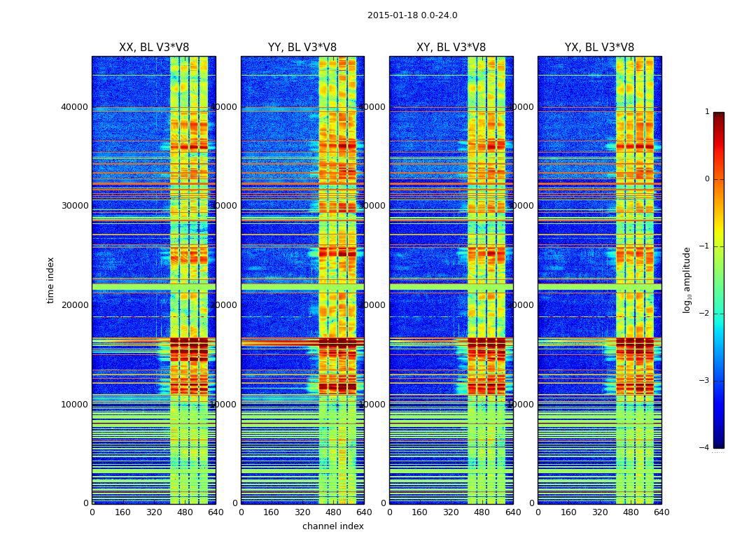
Task: Click the 40000 tick on XX time axis
Action: pos(74,107)
